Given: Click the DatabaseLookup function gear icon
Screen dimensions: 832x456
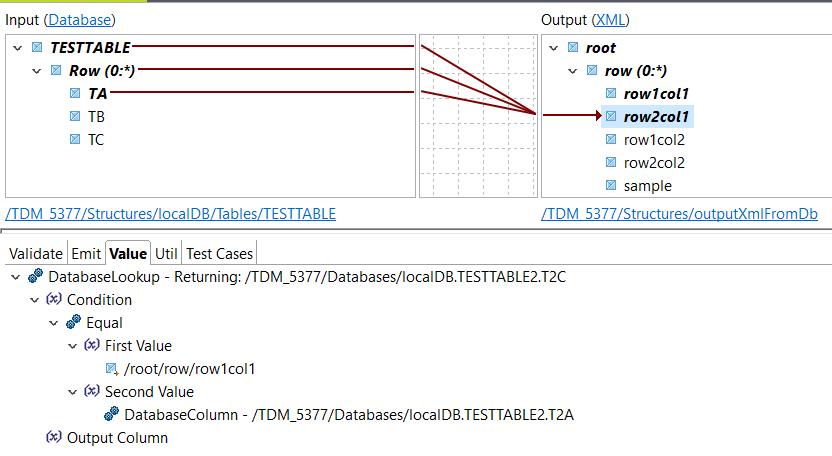Looking at the screenshot, I should pyautogui.click(x=36, y=276).
